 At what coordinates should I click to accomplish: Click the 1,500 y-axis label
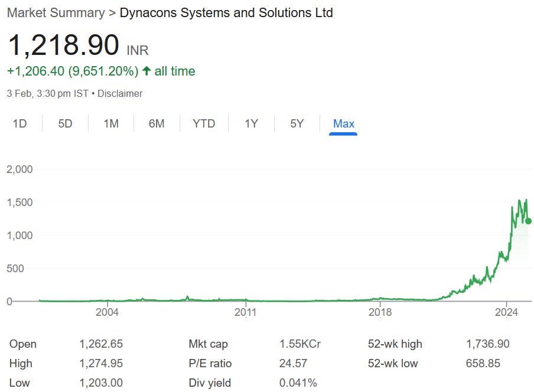pyautogui.click(x=19, y=202)
